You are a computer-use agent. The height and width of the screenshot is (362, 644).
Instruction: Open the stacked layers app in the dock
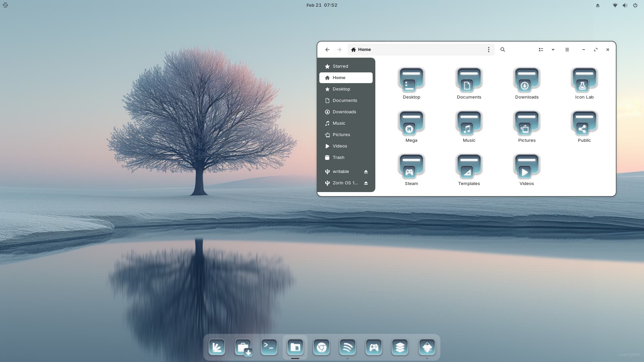(400, 347)
